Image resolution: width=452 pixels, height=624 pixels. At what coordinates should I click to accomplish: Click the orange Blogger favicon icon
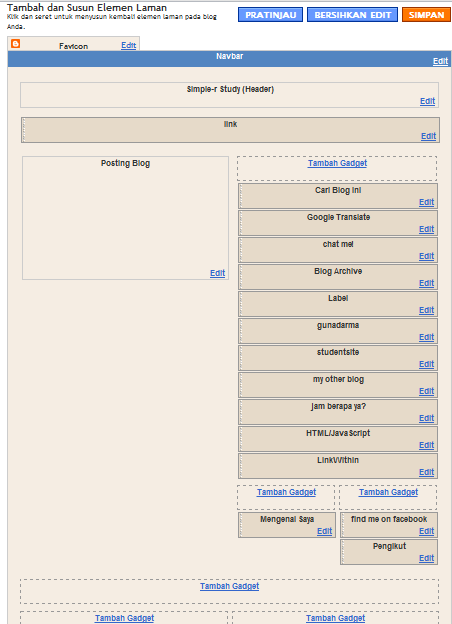(x=16, y=43)
